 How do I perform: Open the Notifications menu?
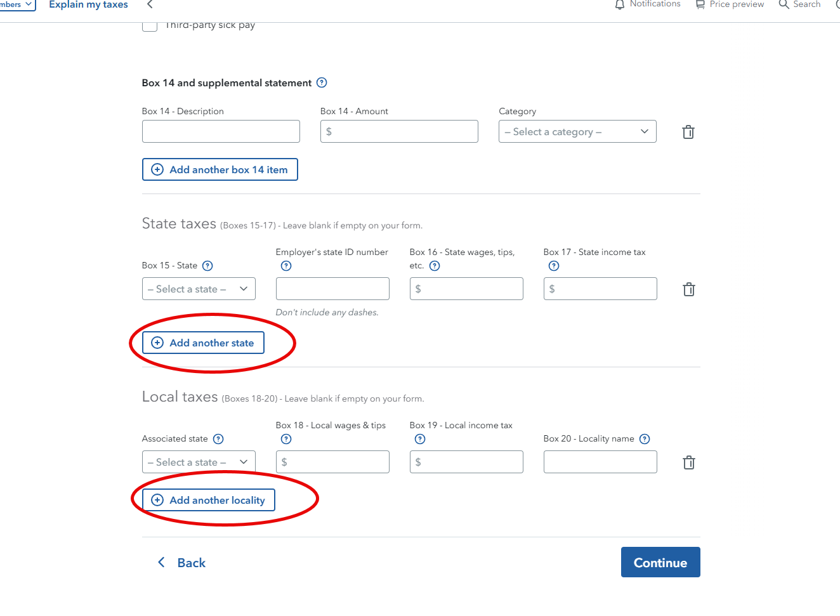[648, 4]
